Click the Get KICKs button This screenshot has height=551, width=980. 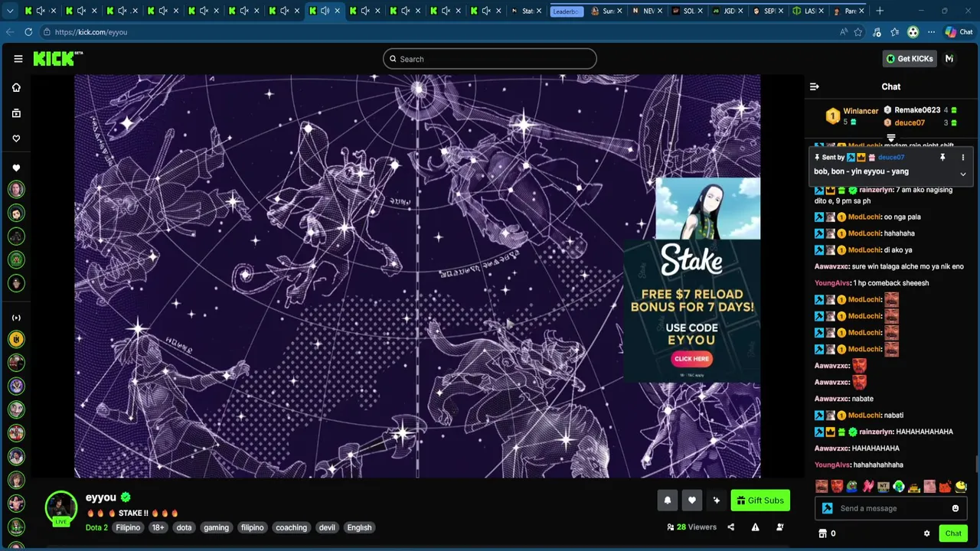[x=909, y=59]
